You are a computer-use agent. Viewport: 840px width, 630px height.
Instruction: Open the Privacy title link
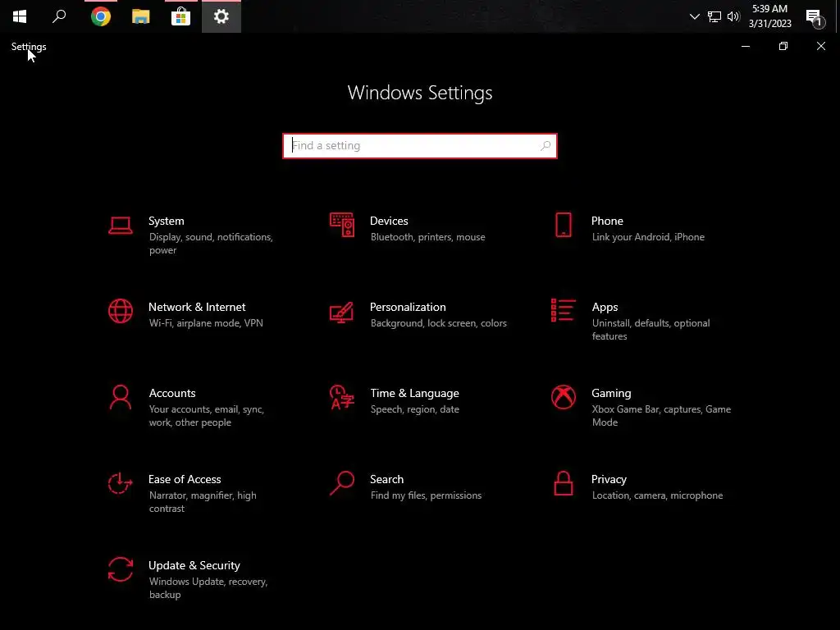tap(609, 479)
